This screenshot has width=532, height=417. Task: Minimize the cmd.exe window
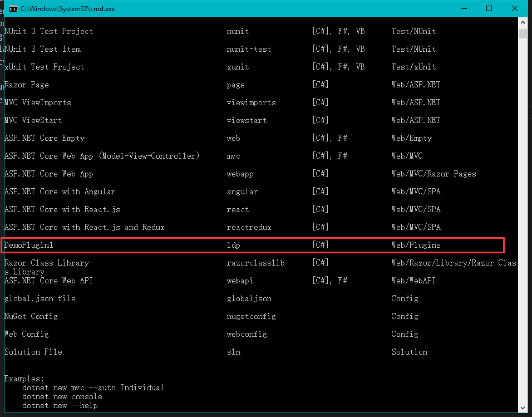click(464, 8)
